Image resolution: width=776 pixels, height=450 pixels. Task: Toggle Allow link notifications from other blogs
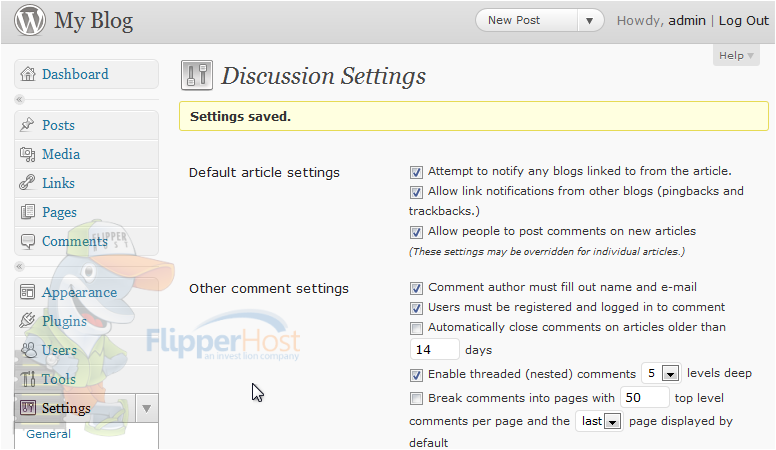(416, 192)
